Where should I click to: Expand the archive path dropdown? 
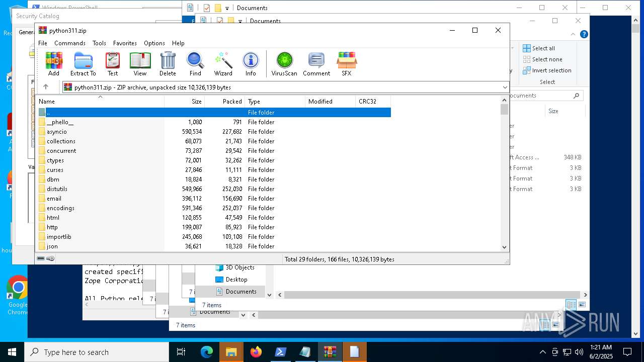[505, 87]
